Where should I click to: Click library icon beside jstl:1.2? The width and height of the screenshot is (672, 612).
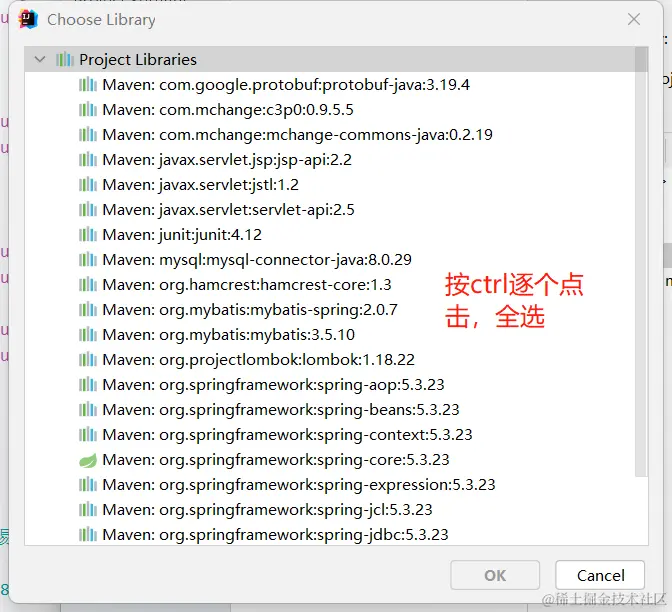point(88,185)
